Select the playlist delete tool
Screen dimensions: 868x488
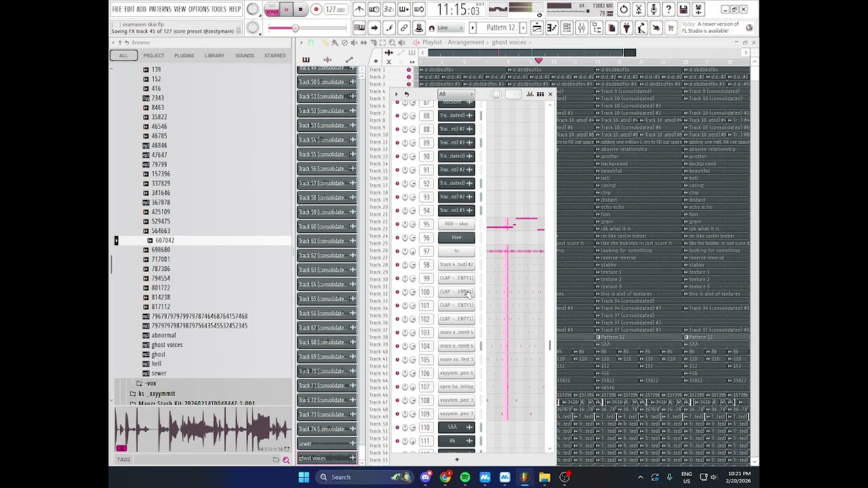(344, 43)
